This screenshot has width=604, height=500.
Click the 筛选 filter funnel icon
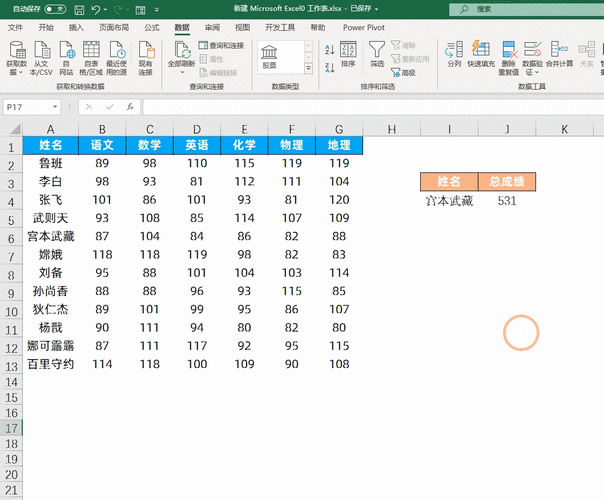pyautogui.click(x=377, y=55)
